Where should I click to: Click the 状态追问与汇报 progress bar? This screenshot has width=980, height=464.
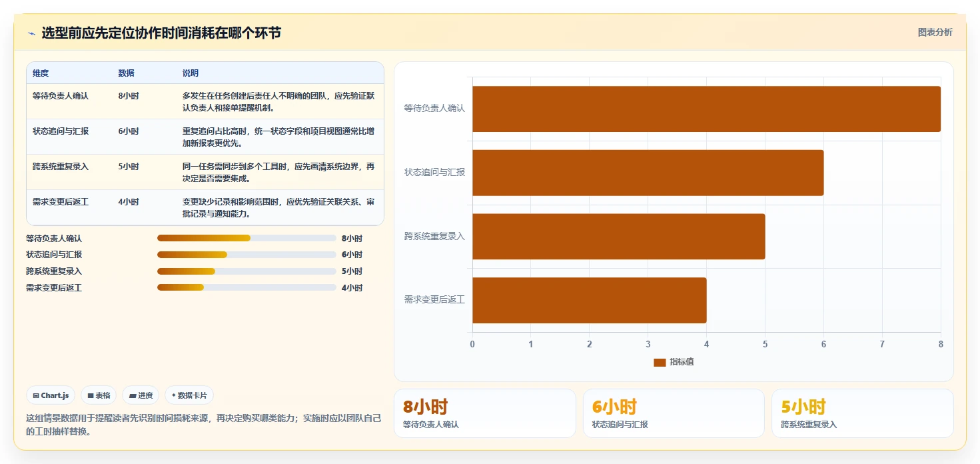(x=246, y=255)
